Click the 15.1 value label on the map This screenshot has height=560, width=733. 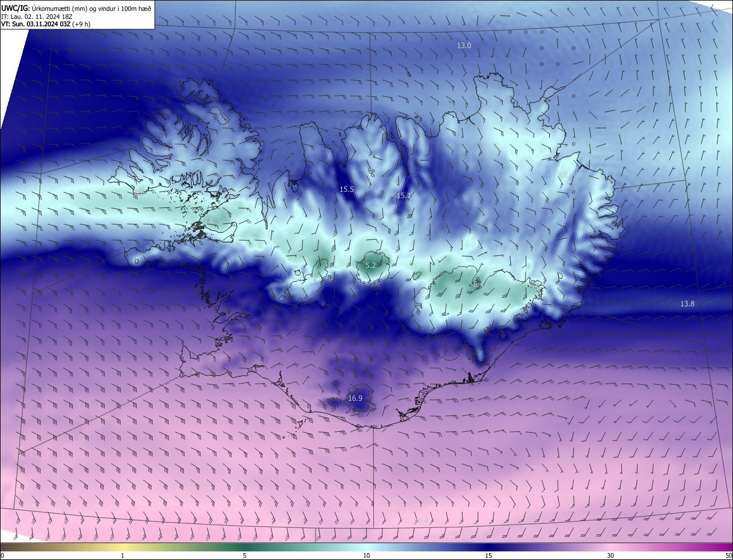click(404, 195)
